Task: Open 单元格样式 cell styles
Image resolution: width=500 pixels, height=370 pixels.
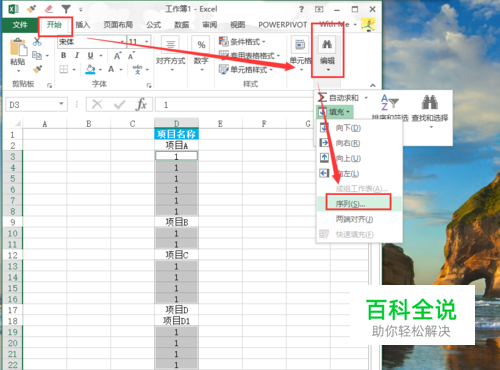Action: [x=246, y=69]
